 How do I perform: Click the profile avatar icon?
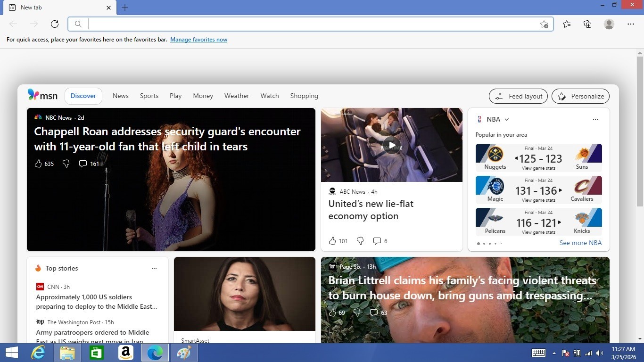point(609,24)
